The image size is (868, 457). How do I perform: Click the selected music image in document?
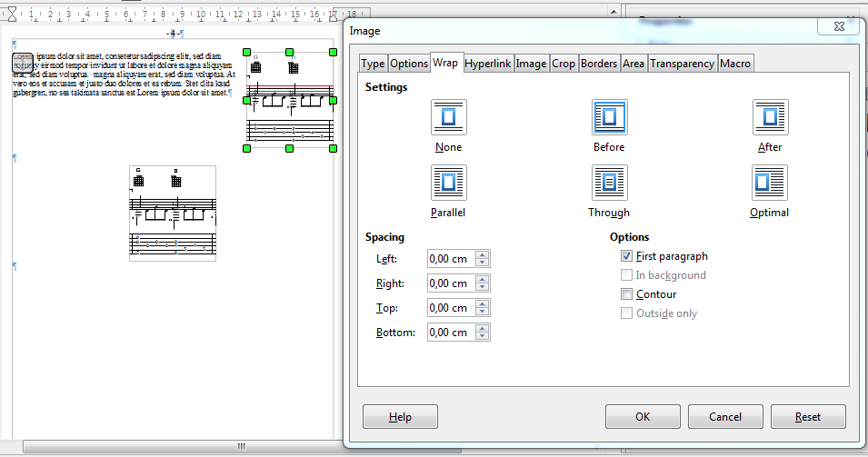tap(290, 100)
